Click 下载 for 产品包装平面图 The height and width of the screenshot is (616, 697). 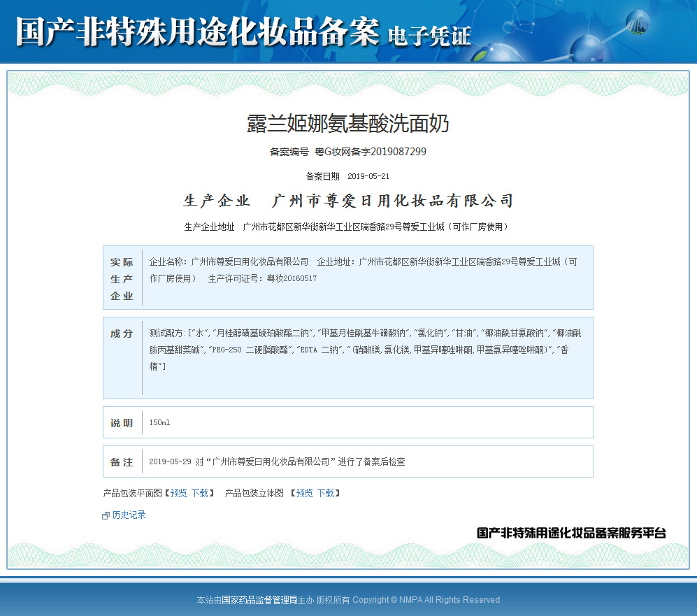tap(199, 493)
